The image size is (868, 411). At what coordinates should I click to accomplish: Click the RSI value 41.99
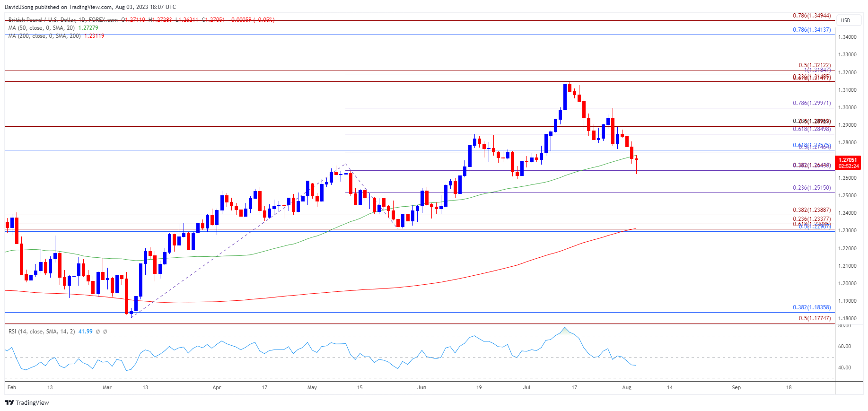86,332
